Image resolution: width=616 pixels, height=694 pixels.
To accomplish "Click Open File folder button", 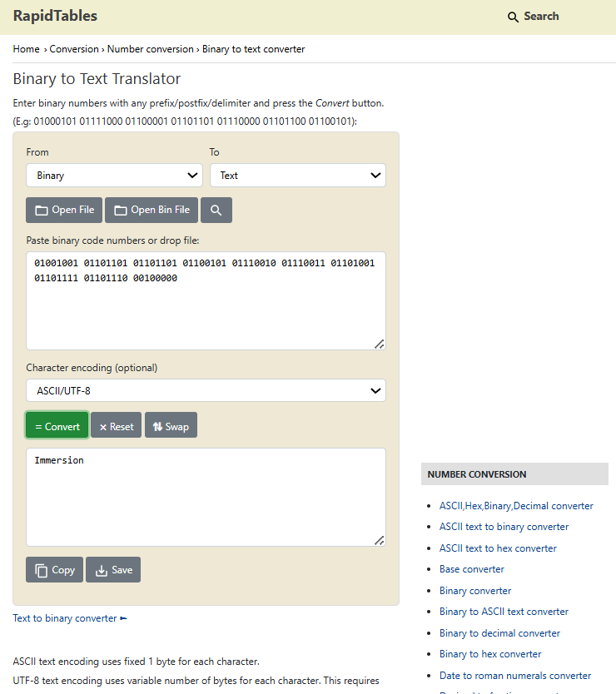I will pyautogui.click(x=64, y=210).
